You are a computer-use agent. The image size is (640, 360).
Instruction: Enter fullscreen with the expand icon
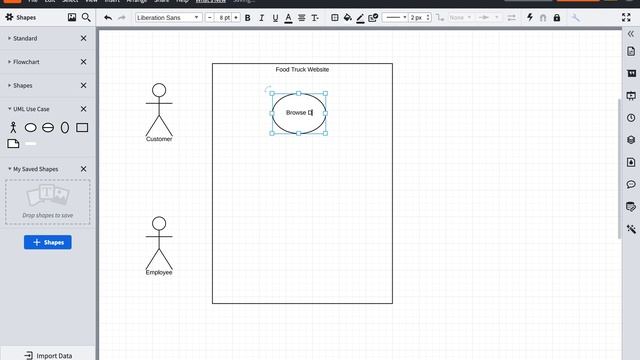click(626, 17)
